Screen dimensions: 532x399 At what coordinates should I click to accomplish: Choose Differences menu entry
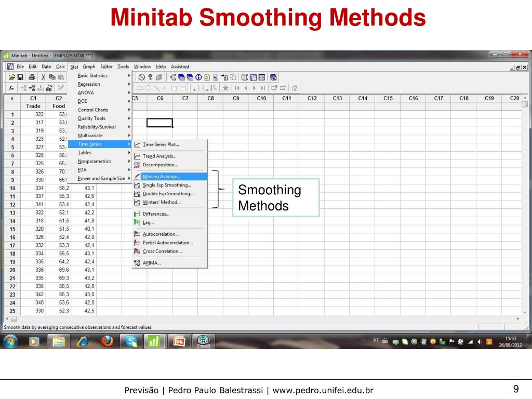coord(170,214)
